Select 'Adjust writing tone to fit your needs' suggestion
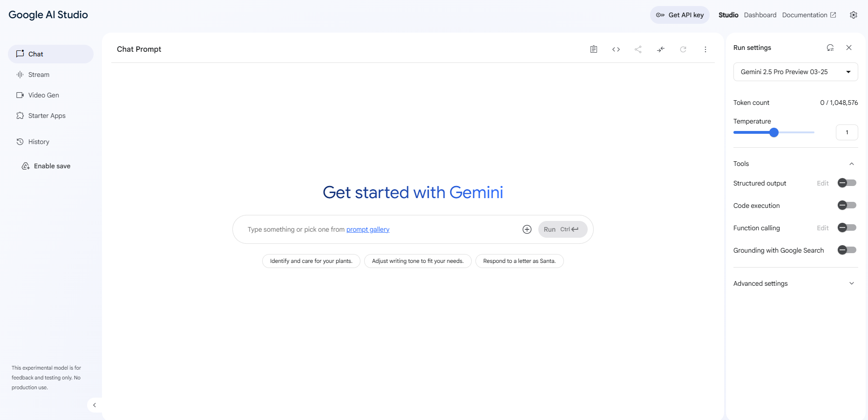Image resolution: width=868 pixels, height=420 pixels. point(418,261)
